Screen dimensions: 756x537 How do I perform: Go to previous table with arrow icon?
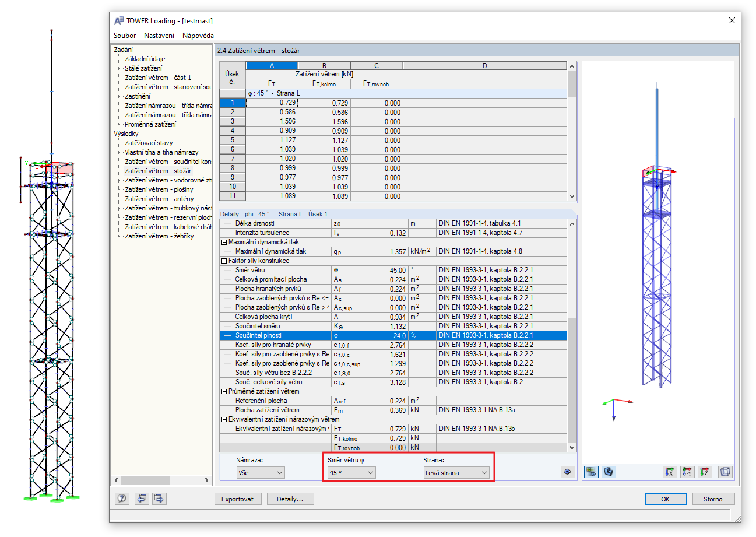pyautogui.click(x=142, y=499)
